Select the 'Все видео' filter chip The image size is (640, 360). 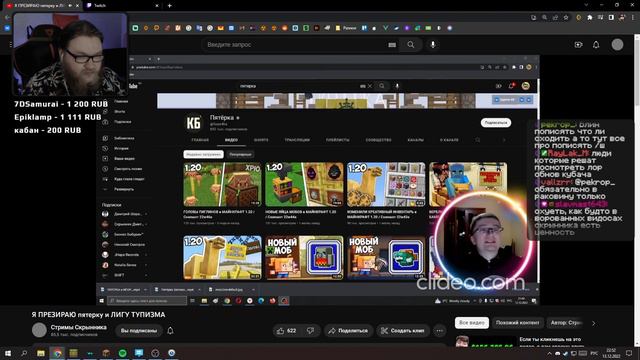[472, 323]
